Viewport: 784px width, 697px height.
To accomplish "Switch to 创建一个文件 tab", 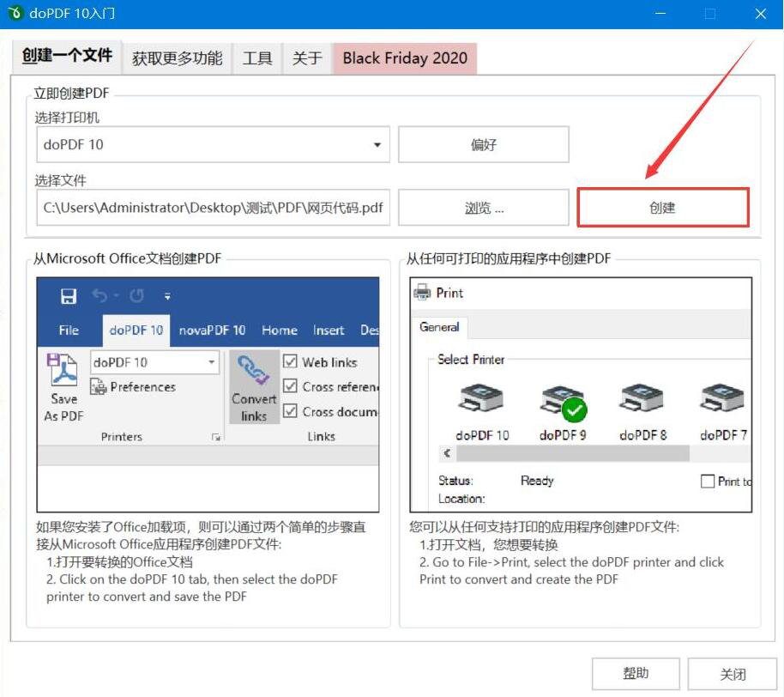I will [x=67, y=56].
